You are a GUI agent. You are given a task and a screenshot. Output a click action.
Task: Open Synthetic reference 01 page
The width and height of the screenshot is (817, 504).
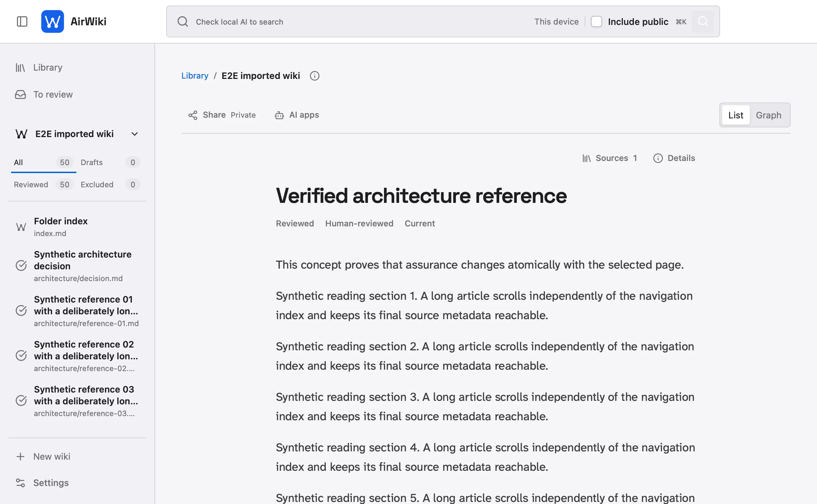[x=77, y=311]
